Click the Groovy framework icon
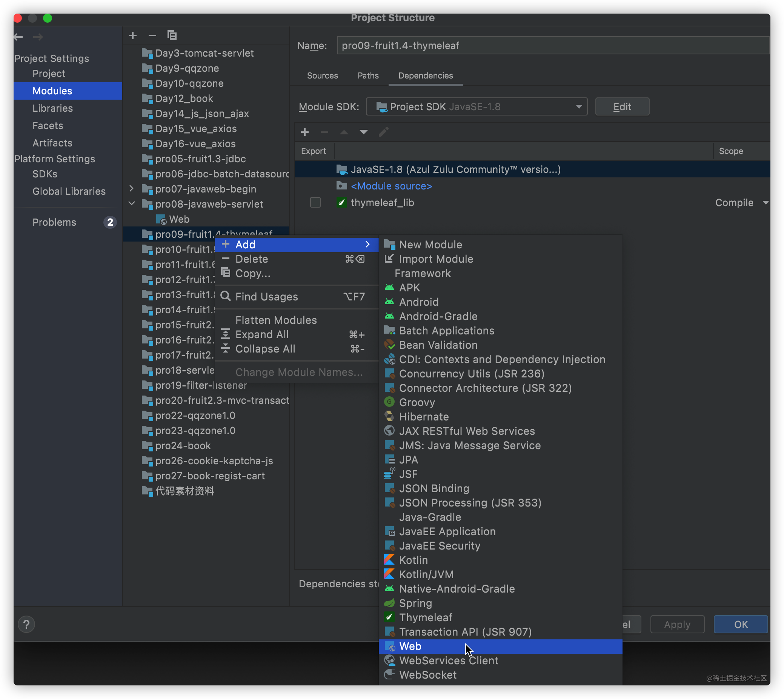The height and width of the screenshot is (699, 784). click(x=389, y=402)
